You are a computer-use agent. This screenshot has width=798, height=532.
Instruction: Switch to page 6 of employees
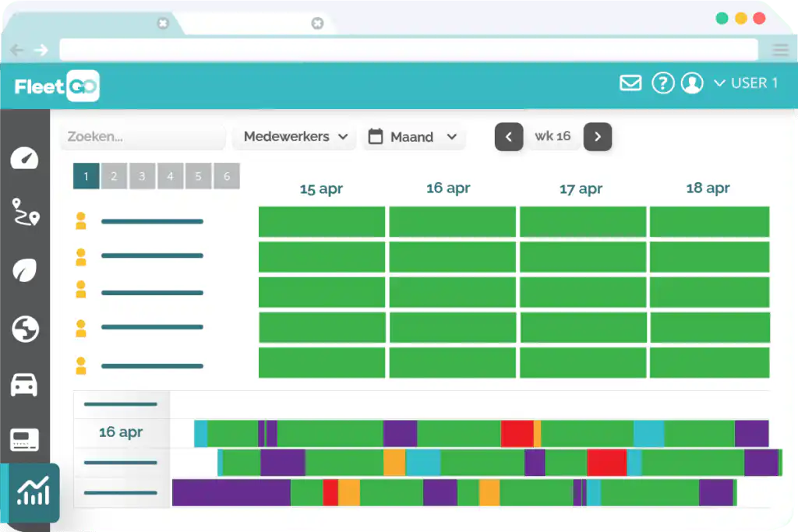(227, 176)
